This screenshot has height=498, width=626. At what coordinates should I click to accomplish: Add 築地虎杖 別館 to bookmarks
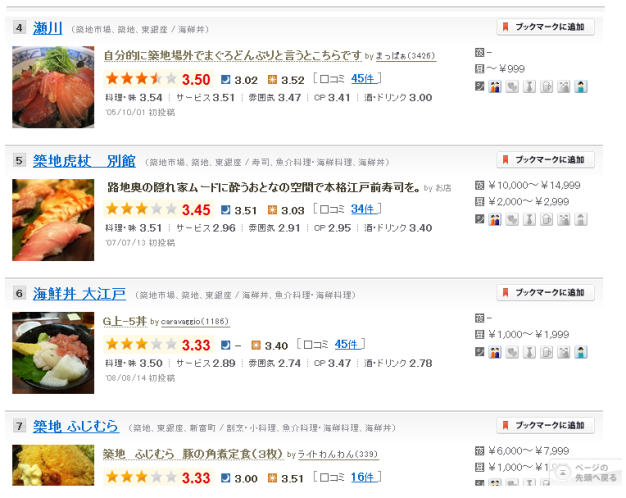[x=545, y=160]
